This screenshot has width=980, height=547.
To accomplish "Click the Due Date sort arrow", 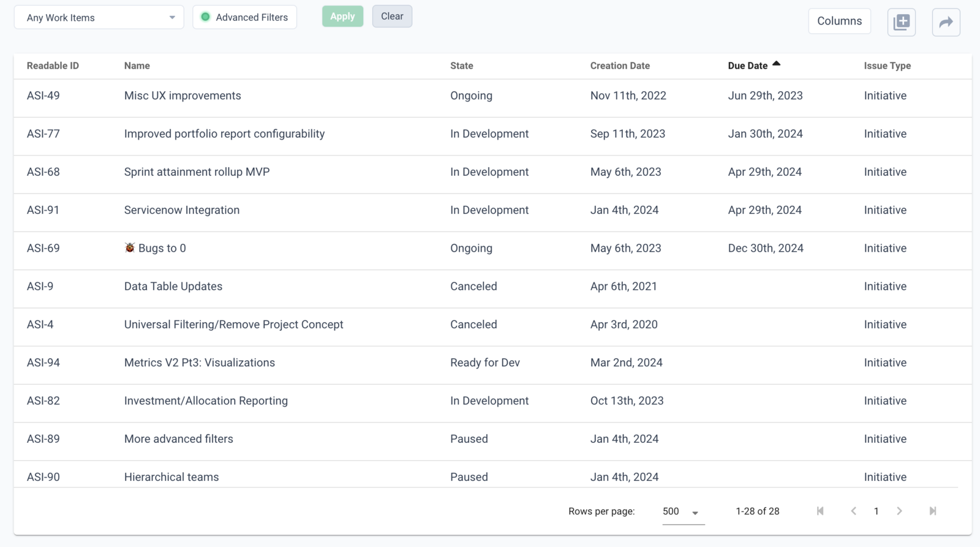I will 776,64.
